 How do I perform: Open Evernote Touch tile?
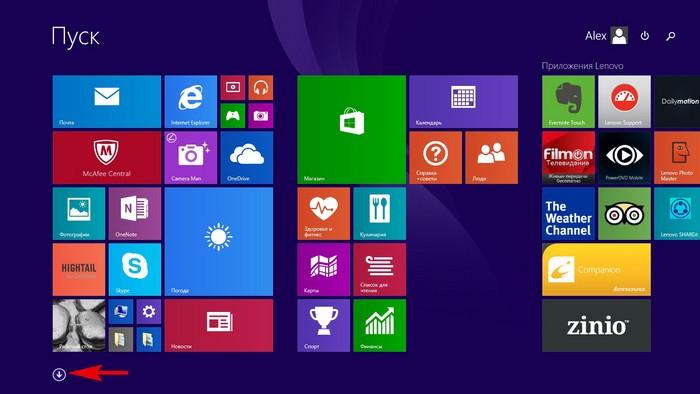[568, 102]
